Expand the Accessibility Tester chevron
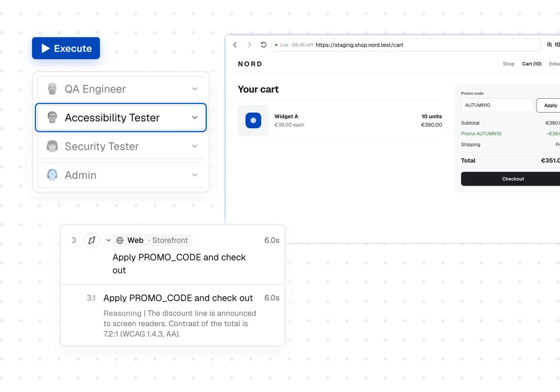This screenshot has width=560, height=392. coord(195,118)
